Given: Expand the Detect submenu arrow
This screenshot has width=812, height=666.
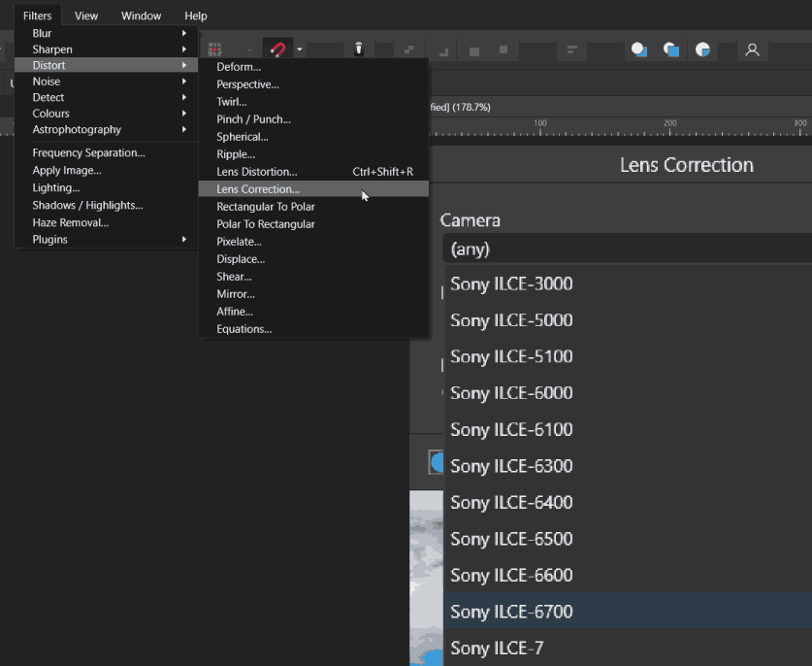Looking at the screenshot, I should coord(183,97).
